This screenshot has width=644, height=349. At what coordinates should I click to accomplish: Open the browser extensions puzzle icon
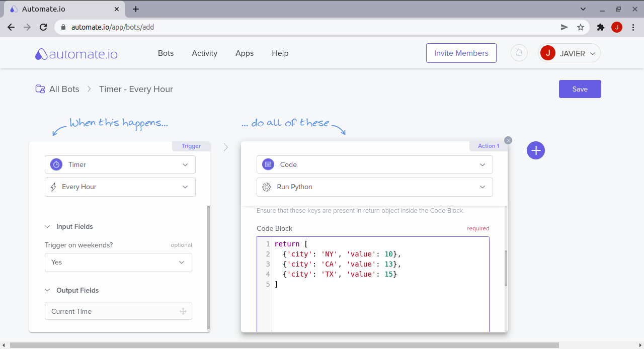click(x=600, y=27)
